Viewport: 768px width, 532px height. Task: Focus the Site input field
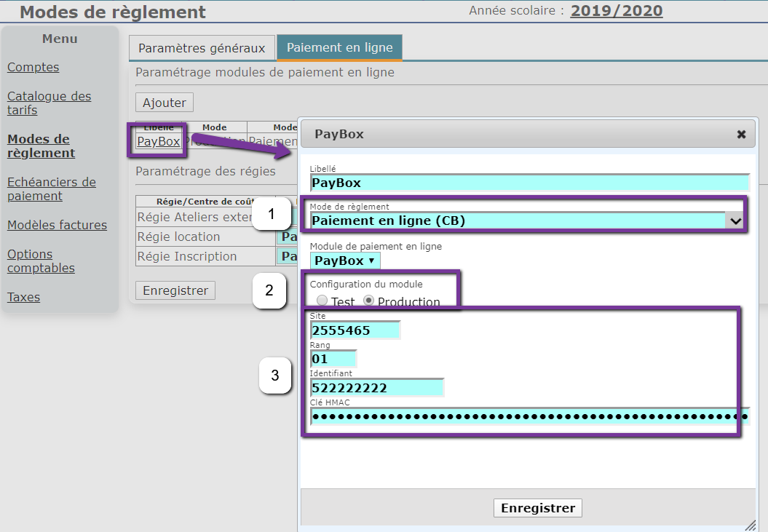pyautogui.click(x=355, y=330)
